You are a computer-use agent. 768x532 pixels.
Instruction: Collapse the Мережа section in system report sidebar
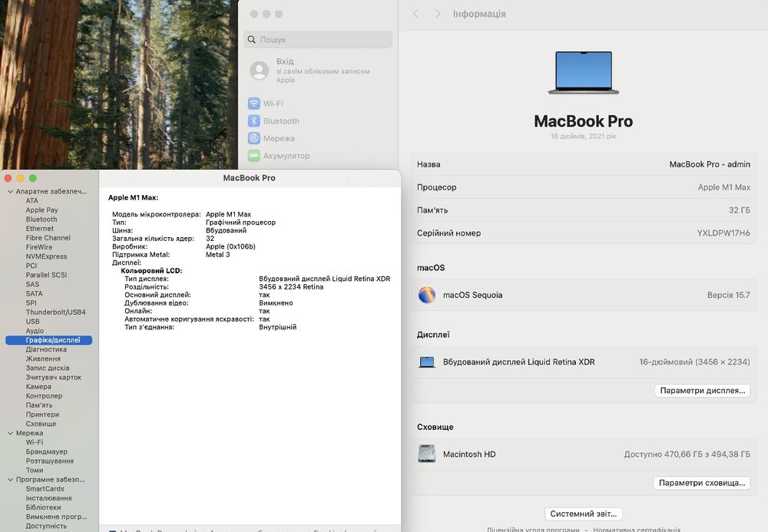click(x=10, y=433)
